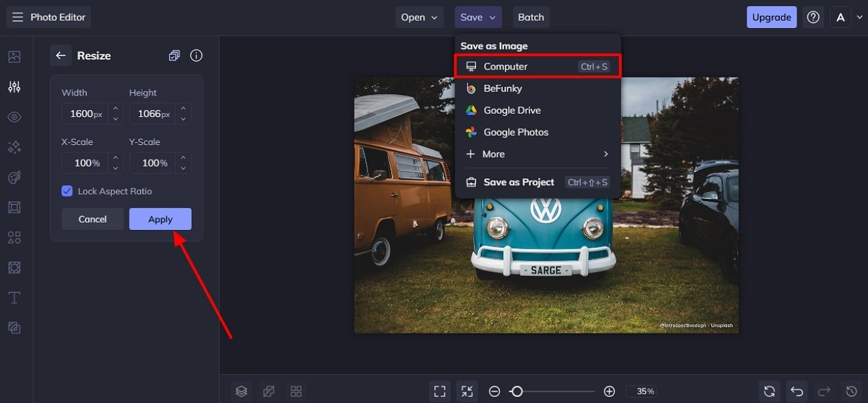
Task: Increase X-Scale with the up stepper
Action: click(116, 158)
